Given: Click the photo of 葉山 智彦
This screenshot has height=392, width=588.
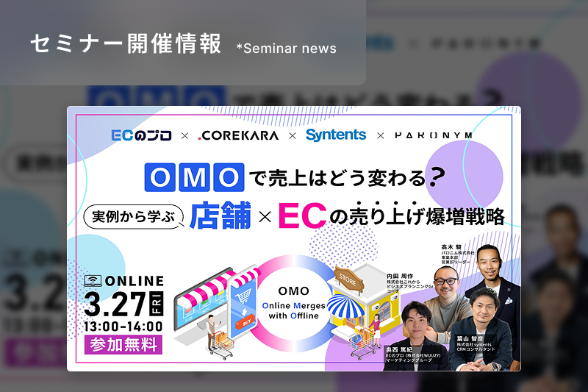Looking at the screenshot, I should [x=484, y=327].
